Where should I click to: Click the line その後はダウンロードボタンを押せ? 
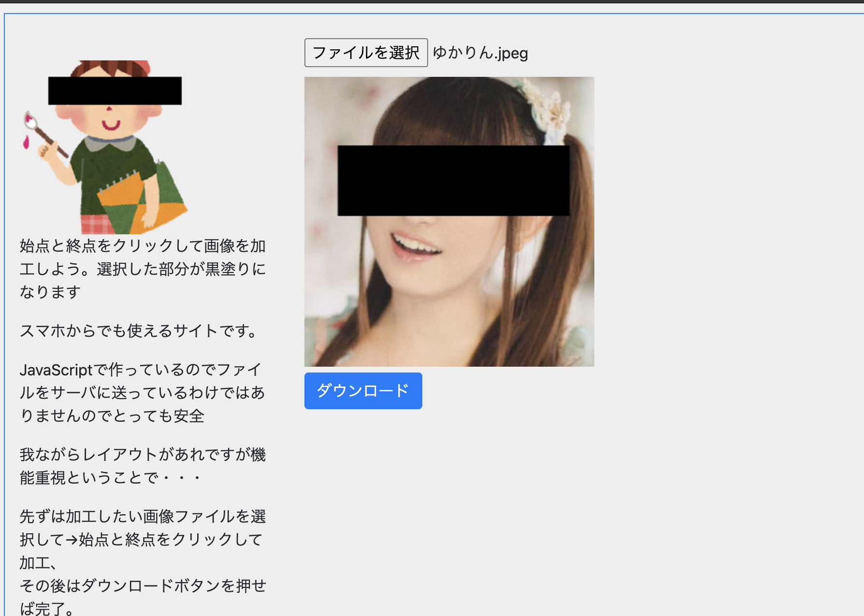(143, 586)
